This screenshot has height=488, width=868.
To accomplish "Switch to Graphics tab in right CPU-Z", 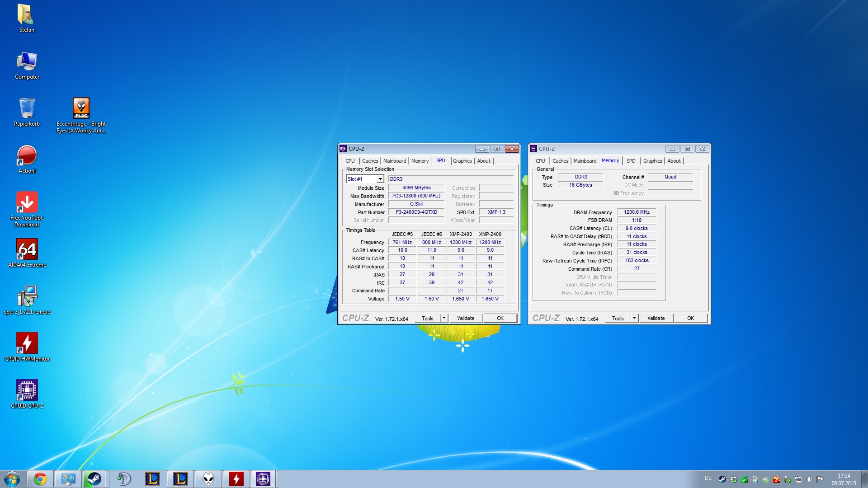I will tap(652, 161).
